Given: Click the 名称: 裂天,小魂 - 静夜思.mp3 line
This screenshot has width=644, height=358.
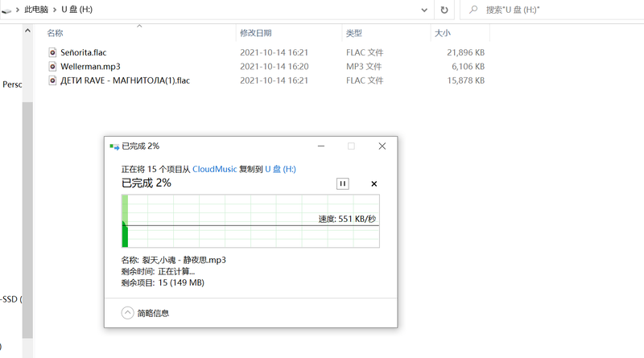Looking at the screenshot, I should tap(173, 260).
